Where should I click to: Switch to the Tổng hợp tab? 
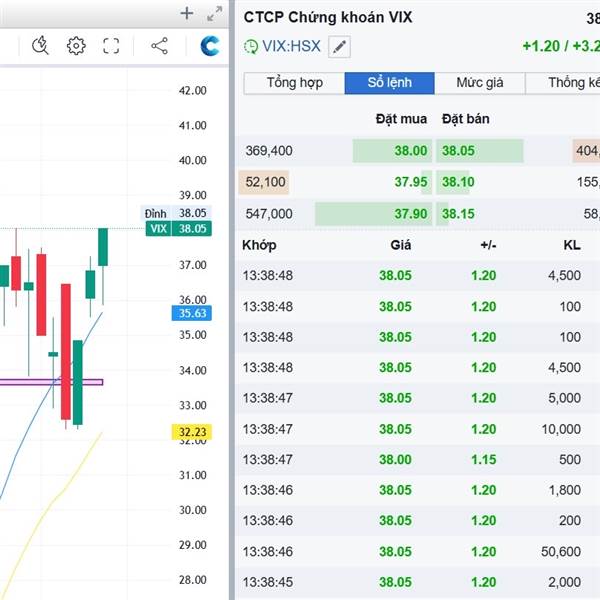(x=294, y=83)
